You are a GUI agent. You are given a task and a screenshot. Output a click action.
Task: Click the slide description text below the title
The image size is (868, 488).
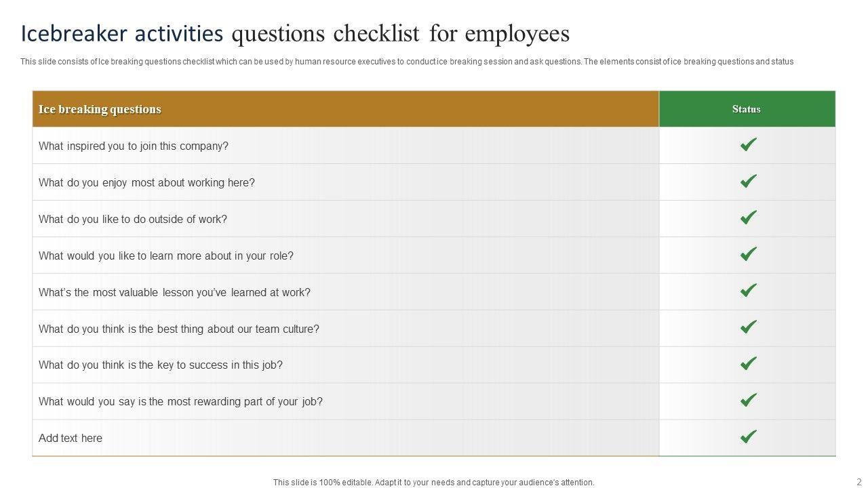[407, 62]
